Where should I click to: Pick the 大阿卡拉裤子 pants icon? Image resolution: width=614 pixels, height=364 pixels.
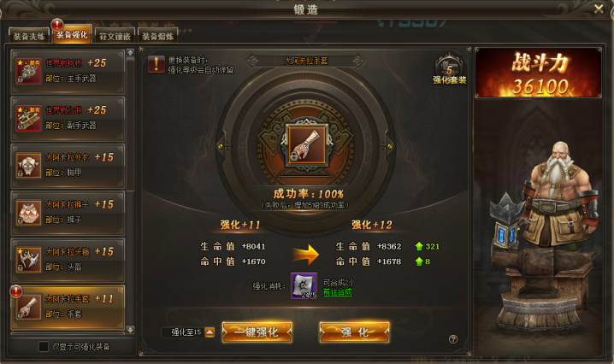click(29, 213)
